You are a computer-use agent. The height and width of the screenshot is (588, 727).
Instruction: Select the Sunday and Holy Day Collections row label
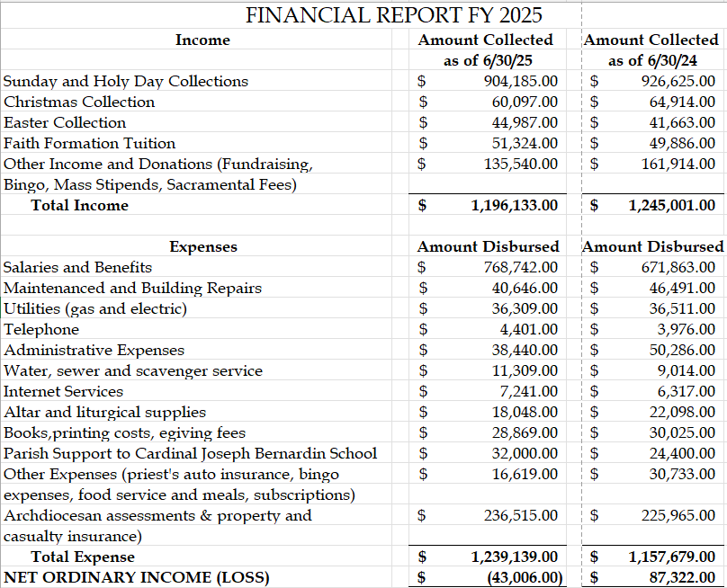(x=126, y=81)
